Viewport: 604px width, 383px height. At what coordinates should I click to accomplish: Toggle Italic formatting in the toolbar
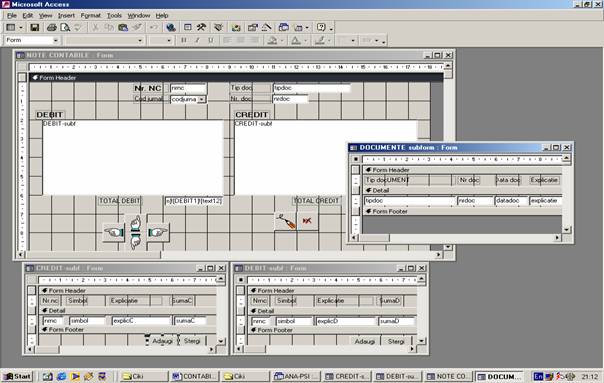pos(197,40)
